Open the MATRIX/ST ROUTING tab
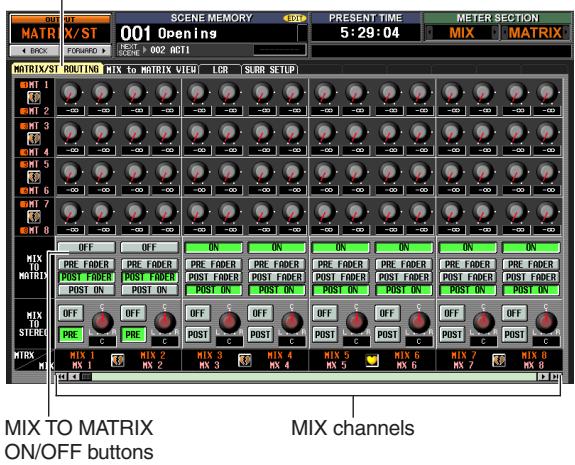The height and width of the screenshot is (465, 575). coord(57,69)
